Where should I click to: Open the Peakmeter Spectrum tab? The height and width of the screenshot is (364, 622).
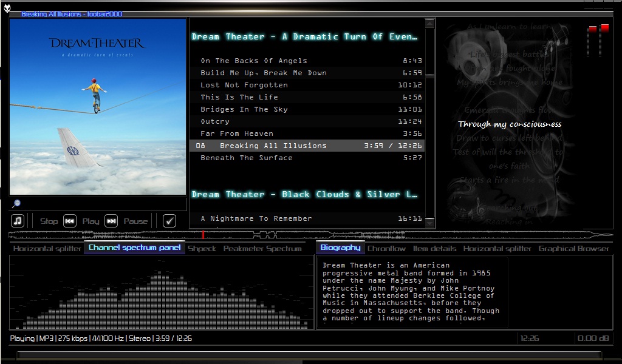coord(262,249)
